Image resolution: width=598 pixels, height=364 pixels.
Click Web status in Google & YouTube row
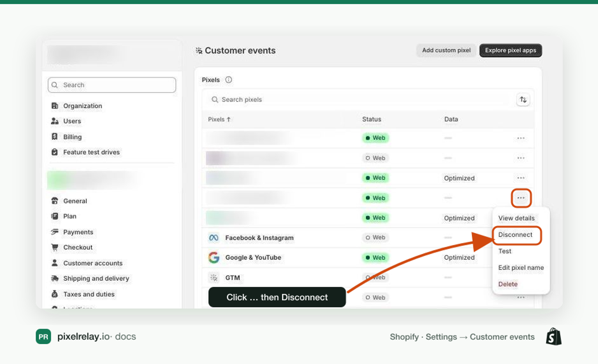tap(375, 257)
